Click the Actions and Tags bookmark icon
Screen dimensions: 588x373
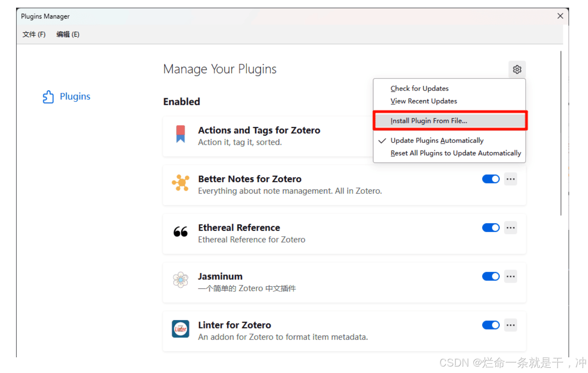tap(180, 134)
